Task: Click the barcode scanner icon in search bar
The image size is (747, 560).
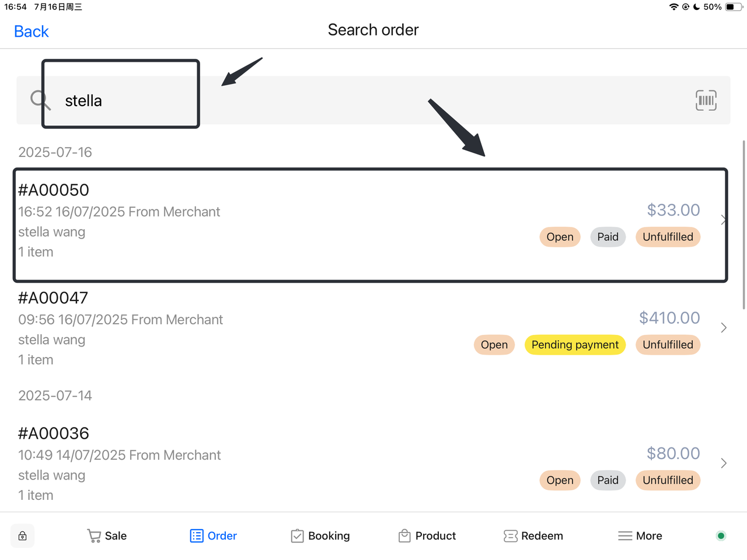Action: point(706,100)
